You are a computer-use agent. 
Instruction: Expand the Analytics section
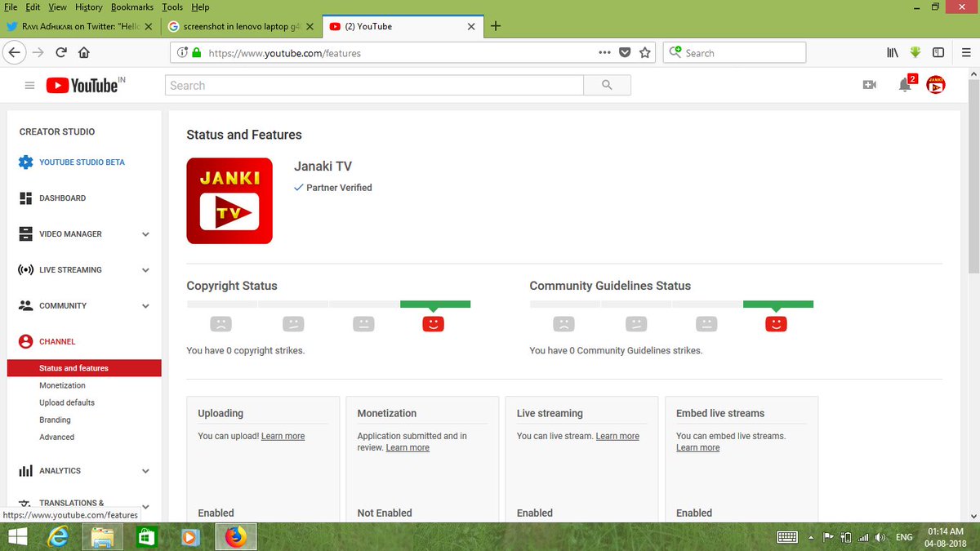tap(145, 471)
